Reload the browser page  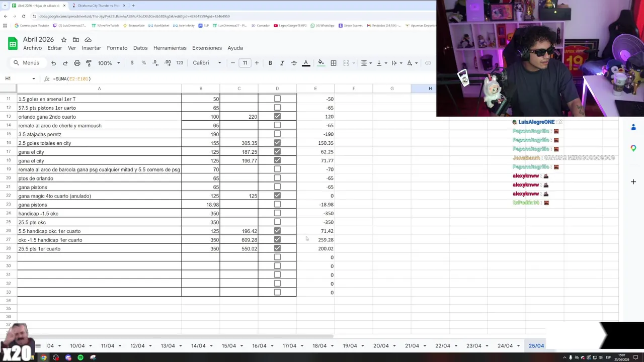23,16
